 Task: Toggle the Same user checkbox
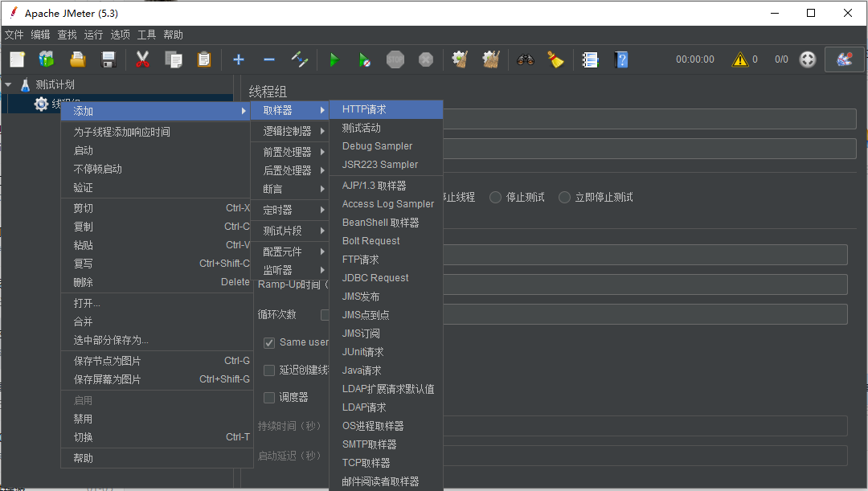(x=269, y=342)
